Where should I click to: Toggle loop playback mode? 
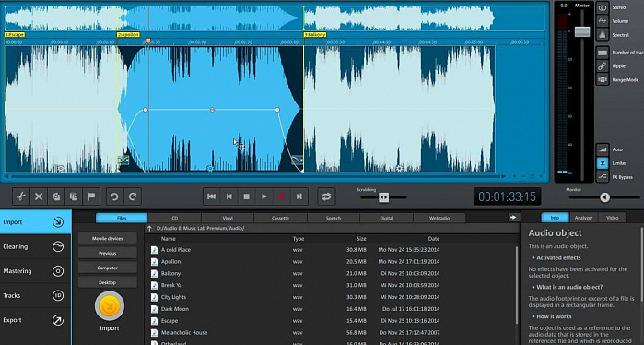(326, 196)
